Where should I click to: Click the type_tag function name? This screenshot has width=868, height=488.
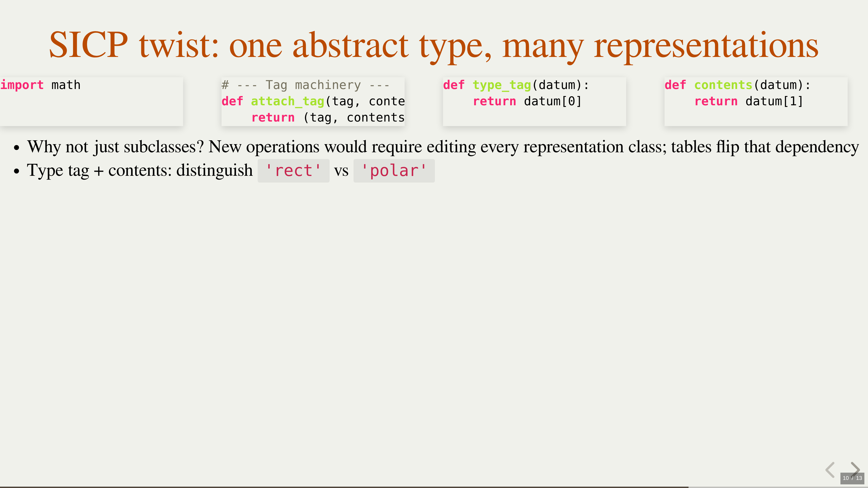pyautogui.click(x=502, y=85)
